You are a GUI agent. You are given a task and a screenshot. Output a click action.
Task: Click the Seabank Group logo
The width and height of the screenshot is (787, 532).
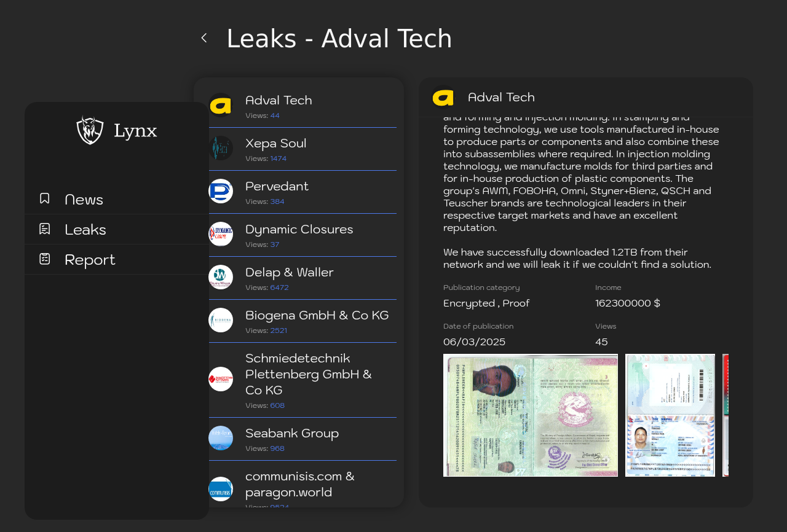click(x=221, y=438)
